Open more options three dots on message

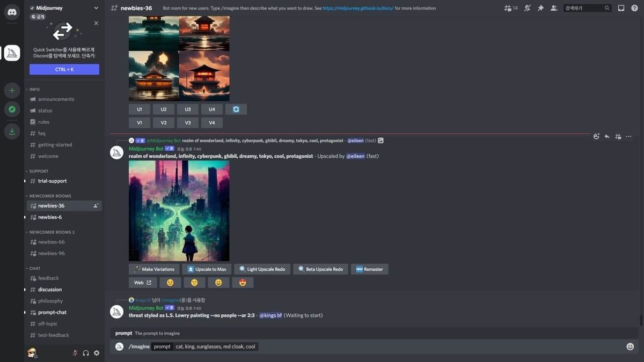click(x=628, y=136)
